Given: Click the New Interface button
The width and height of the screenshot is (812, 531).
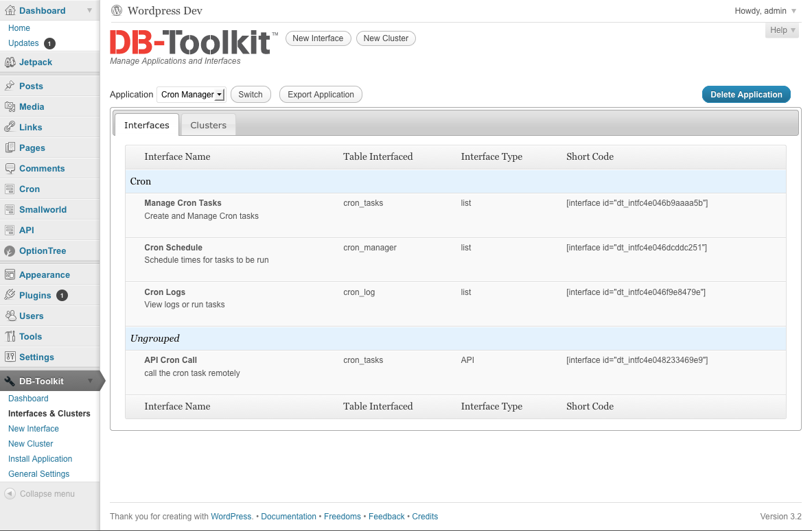Looking at the screenshot, I should tap(318, 38).
